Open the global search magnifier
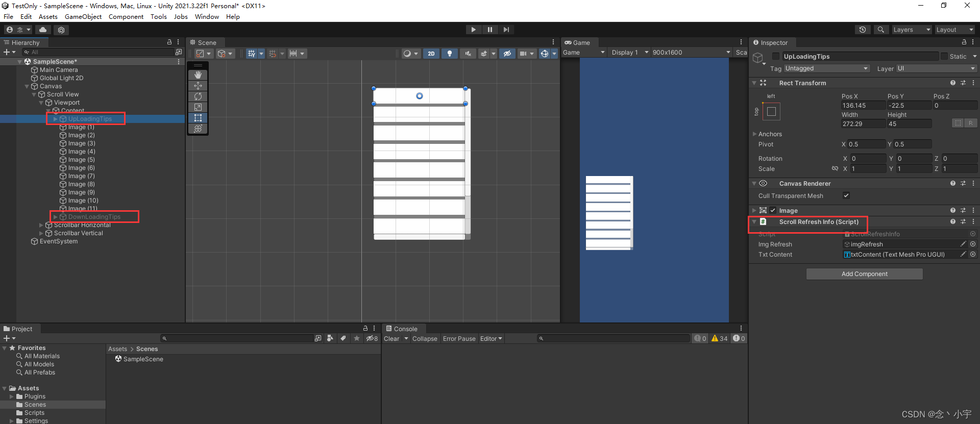Viewport: 980px width, 424px height. point(881,30)
